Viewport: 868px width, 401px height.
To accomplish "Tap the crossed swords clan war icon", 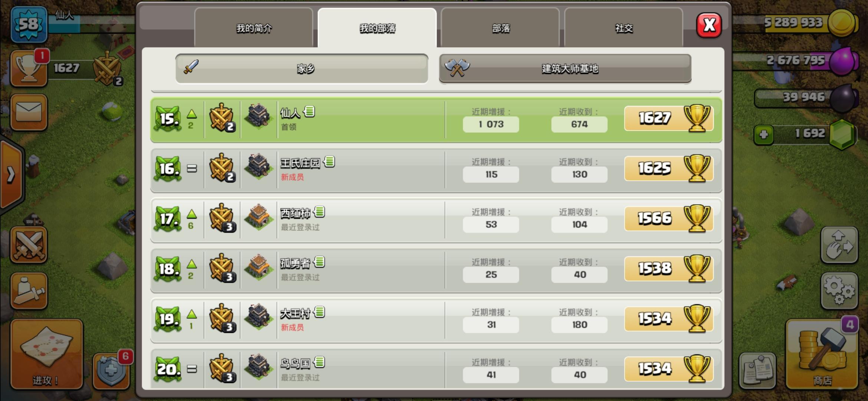I will click(x=29, y=245).
